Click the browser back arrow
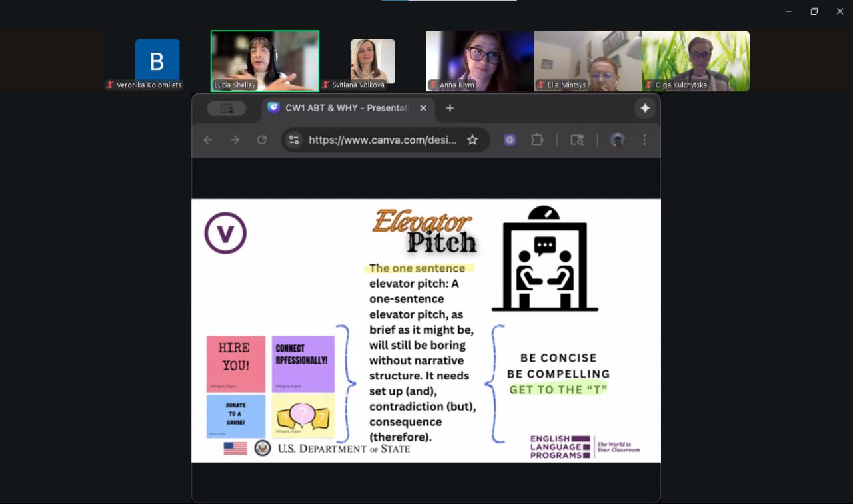853x504 pixels. pos(208,140)
